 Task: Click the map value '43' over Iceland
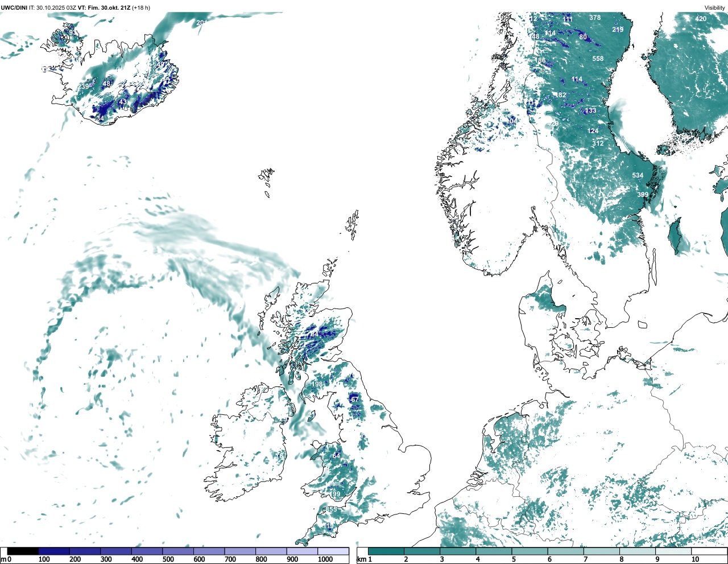pos(123,102)
